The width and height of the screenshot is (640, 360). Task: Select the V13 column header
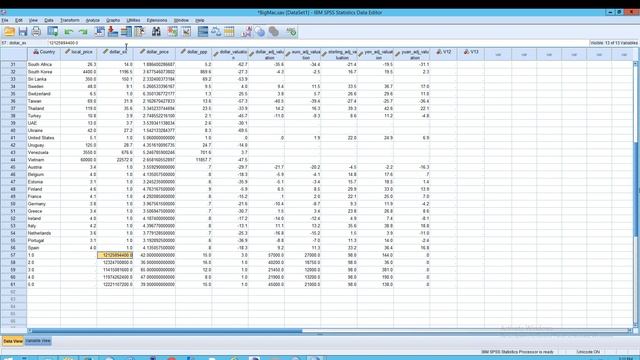(x=471, y=54)
